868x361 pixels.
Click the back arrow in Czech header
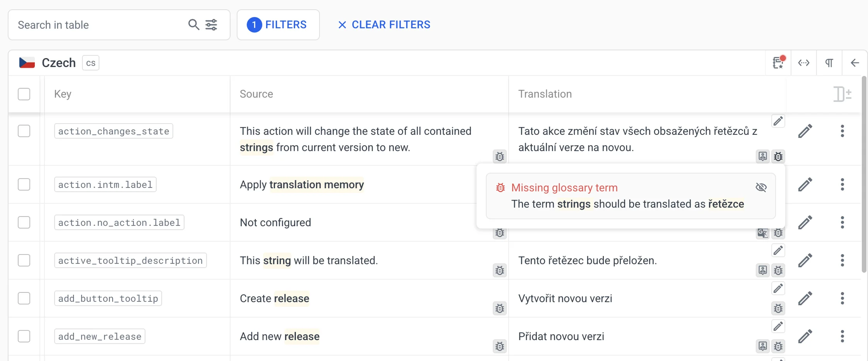855,63
